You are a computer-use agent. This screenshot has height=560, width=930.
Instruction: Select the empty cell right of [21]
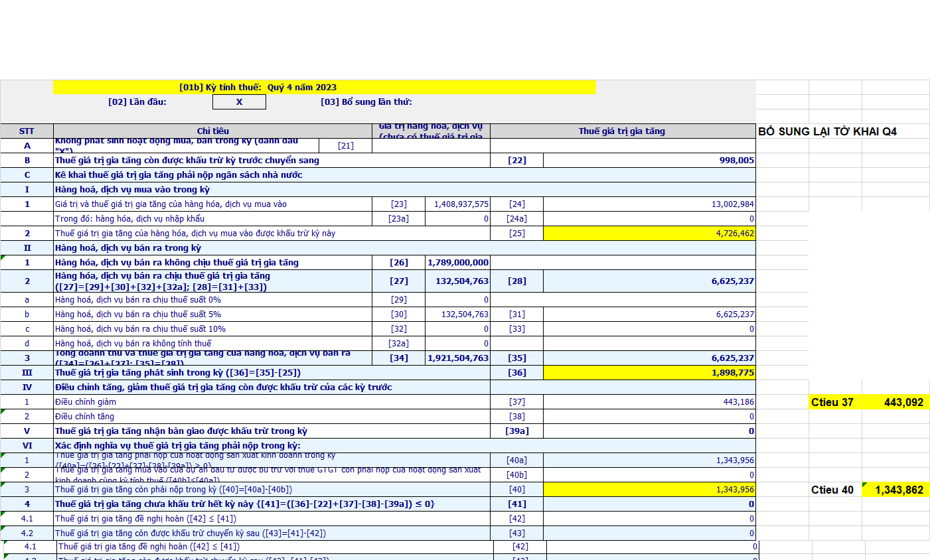[431, 145]
